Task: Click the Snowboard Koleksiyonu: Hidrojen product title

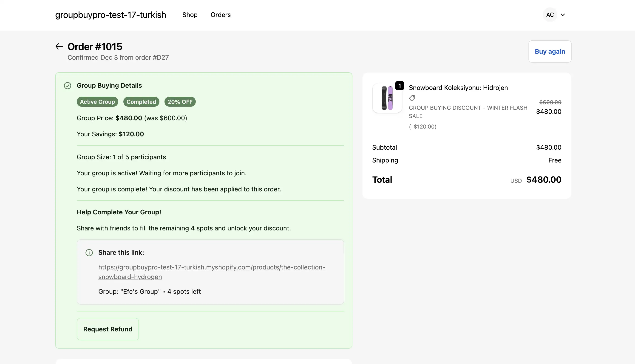Action: click(458, 87)
